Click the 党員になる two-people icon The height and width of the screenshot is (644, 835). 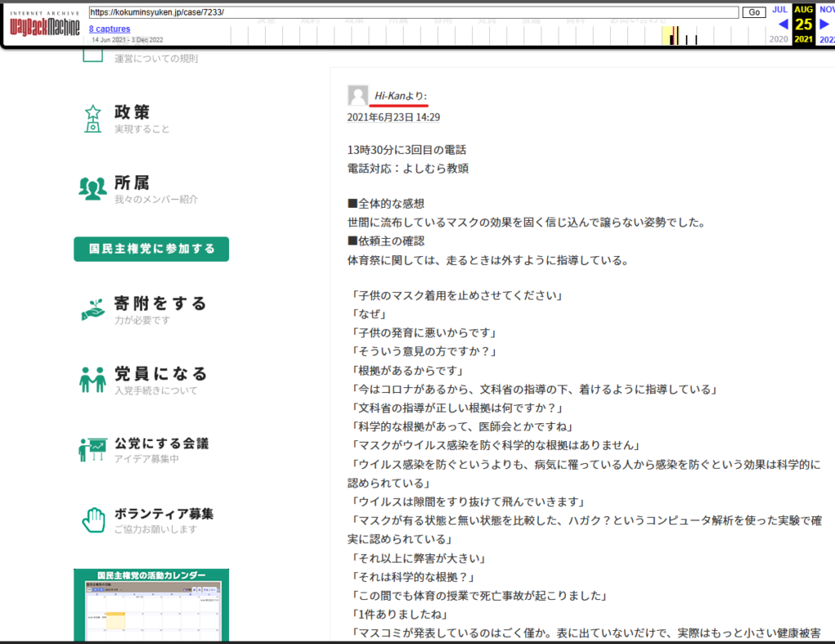tap(93, 379)
